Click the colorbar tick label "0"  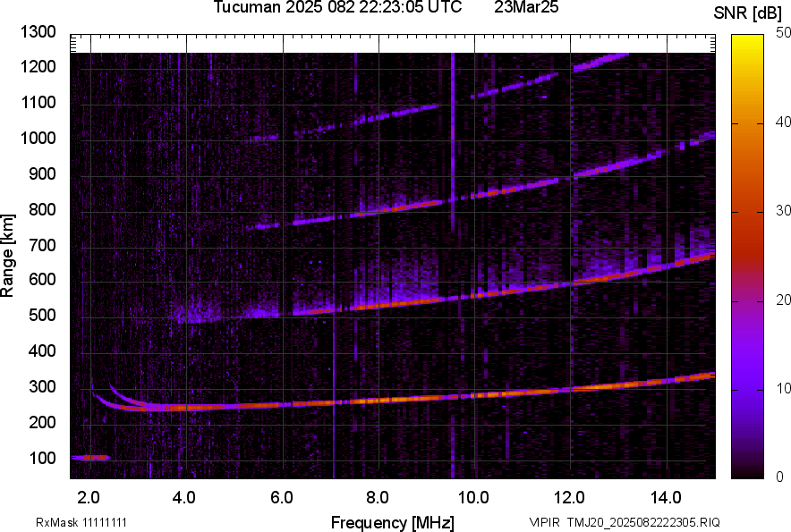click(780, 477)
